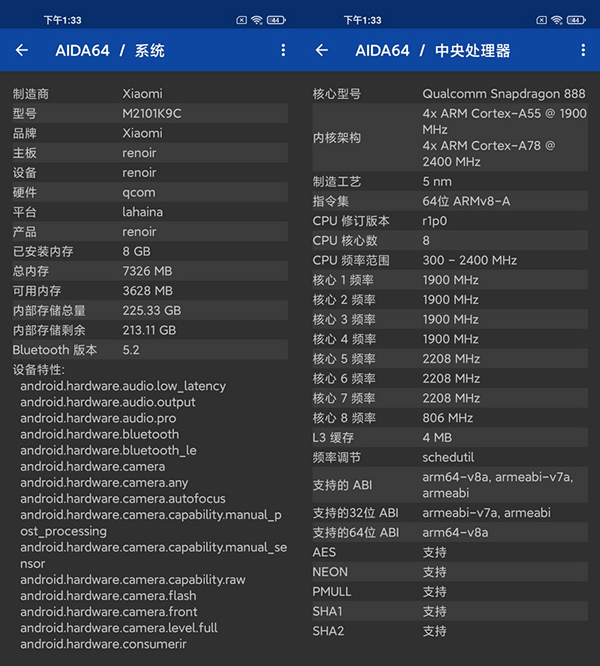Select the 核心型号 Snapdragon 888 row

coord(450,94)
